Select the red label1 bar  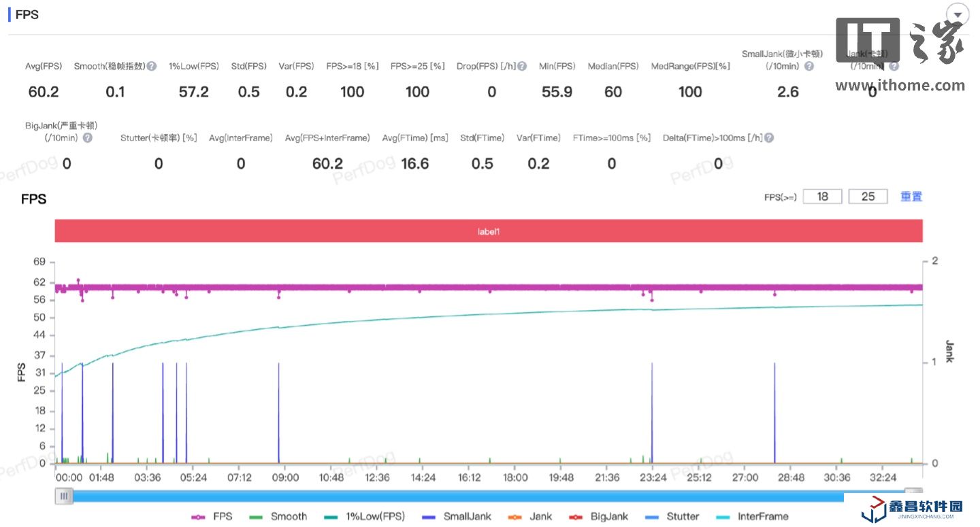pos(489,231)
